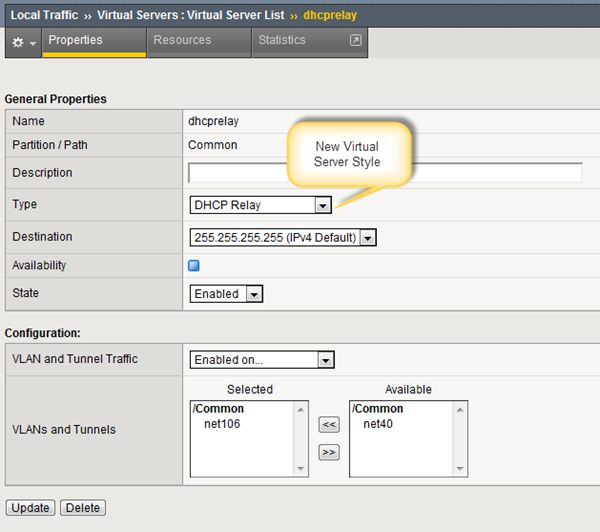The height and width of the screenshot is (532, 600).
Task: Open the Type dropdown showing DHCP Relay
Action: 260,205
